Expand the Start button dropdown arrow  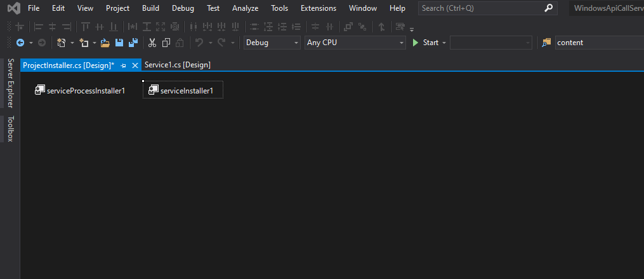point(444,43)
